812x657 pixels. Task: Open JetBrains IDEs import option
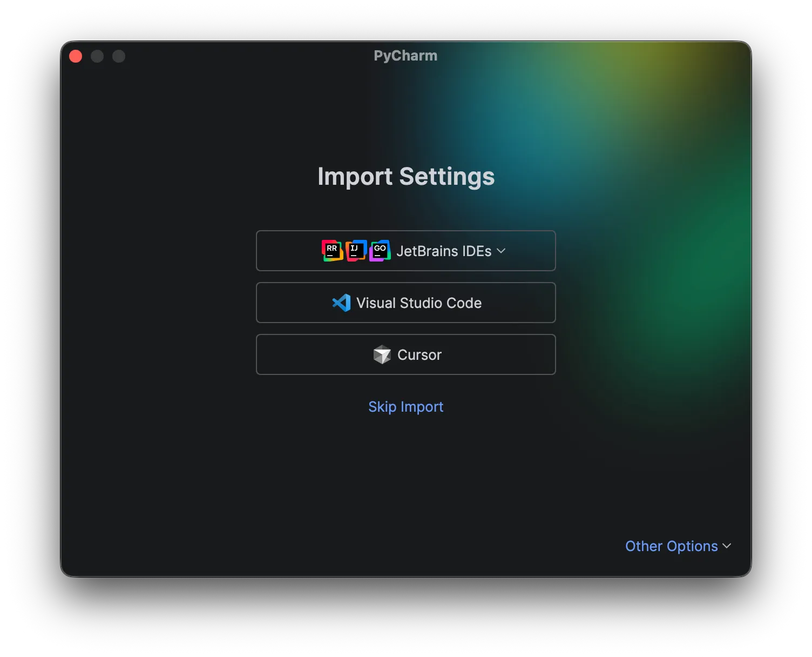[405, 250]
